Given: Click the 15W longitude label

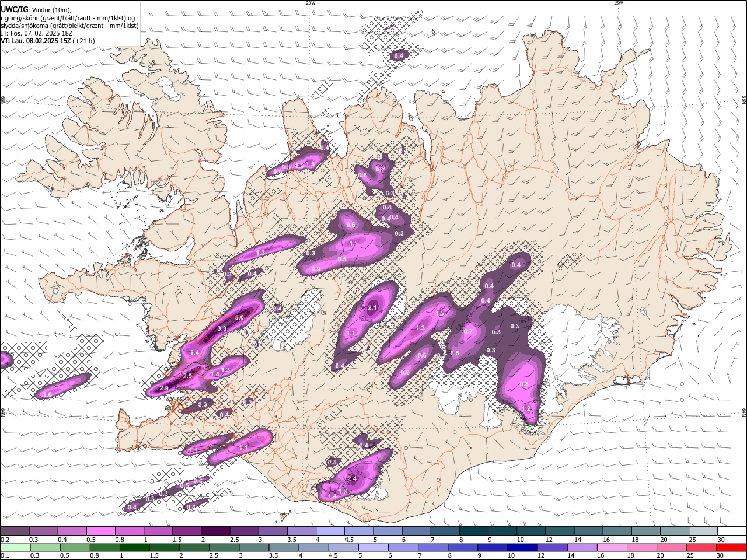Looking at the screenshot, I should pos(618,3).
